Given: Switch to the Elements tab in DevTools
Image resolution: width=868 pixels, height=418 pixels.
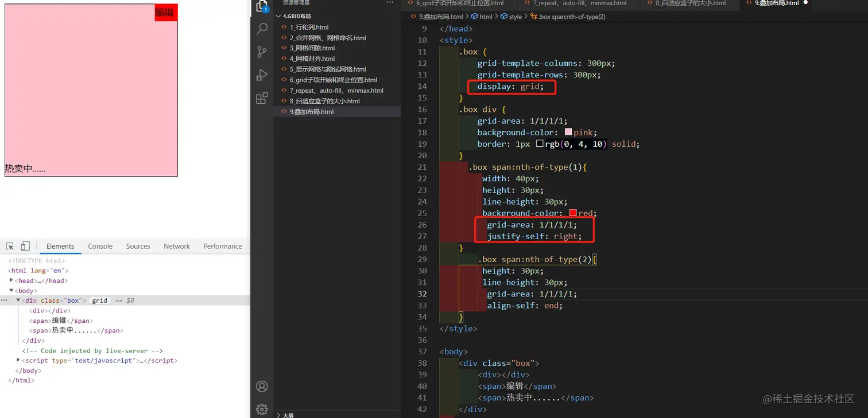Looking at the screenshot, I should (x=60, y=247).
